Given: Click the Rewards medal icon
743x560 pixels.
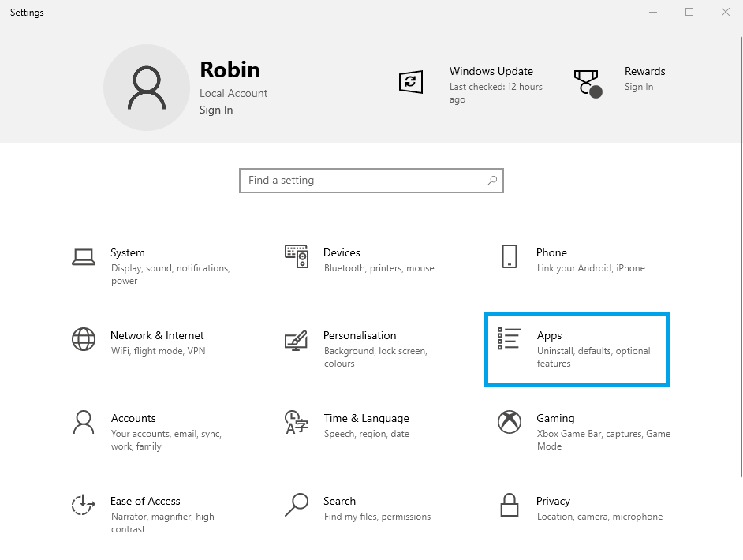Looking at the screenshot, I should pos(588,84).
